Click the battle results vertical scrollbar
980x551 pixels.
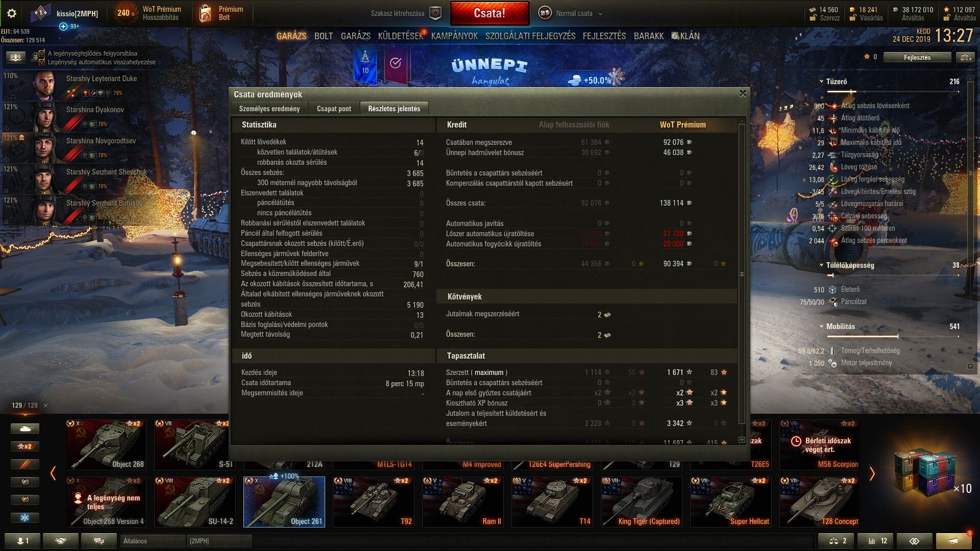(x=742, y=275)
